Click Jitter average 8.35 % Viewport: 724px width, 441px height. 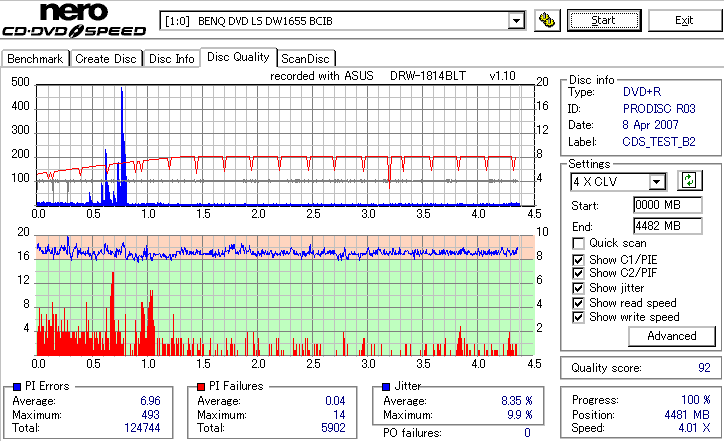(517, 401)
